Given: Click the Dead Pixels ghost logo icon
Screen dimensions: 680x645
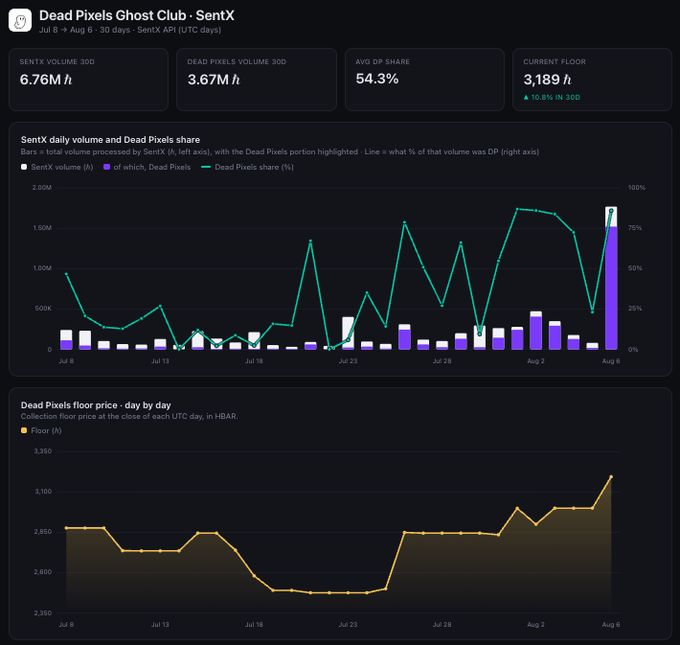Looking at the screenshot, I should point(20,20).
